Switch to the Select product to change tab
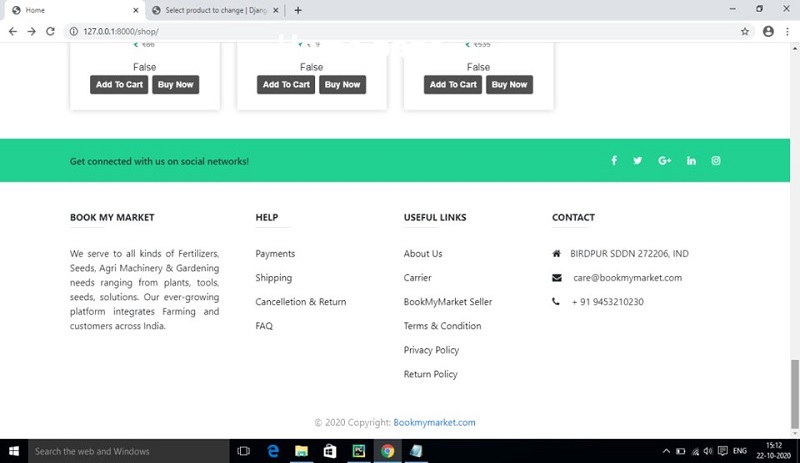Image resolution: width=800 pixels, height=463 pixels. coord(215,10)
